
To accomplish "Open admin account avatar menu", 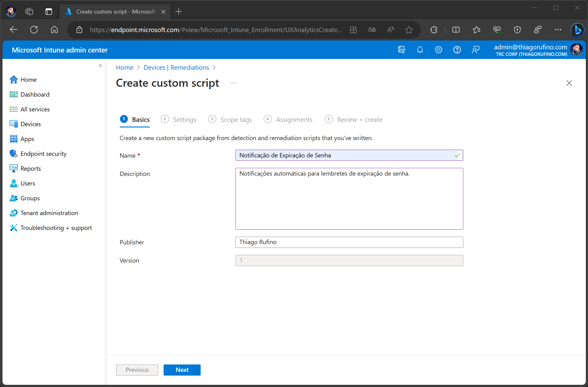I will [576, 50].
